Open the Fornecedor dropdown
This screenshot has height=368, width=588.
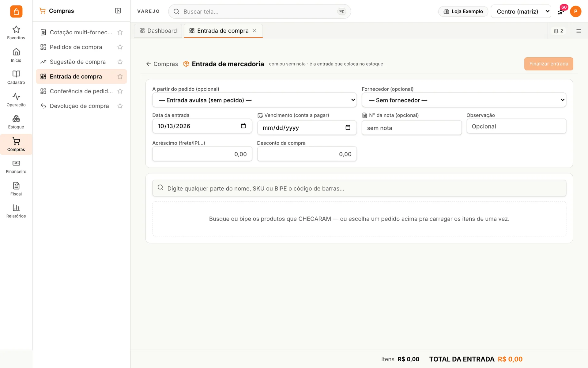(464, 100)
